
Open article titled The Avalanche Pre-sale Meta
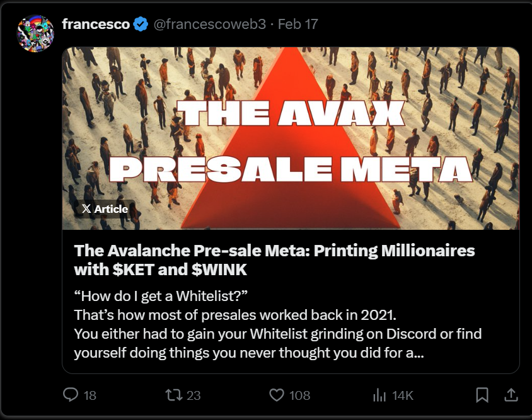point(274,260)
